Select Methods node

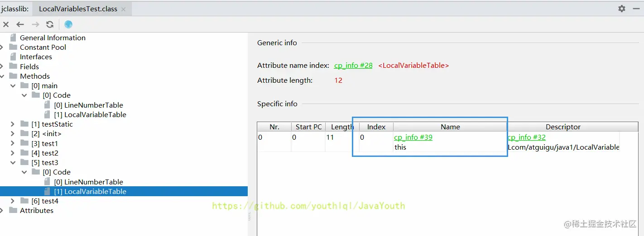coord(35,76)
